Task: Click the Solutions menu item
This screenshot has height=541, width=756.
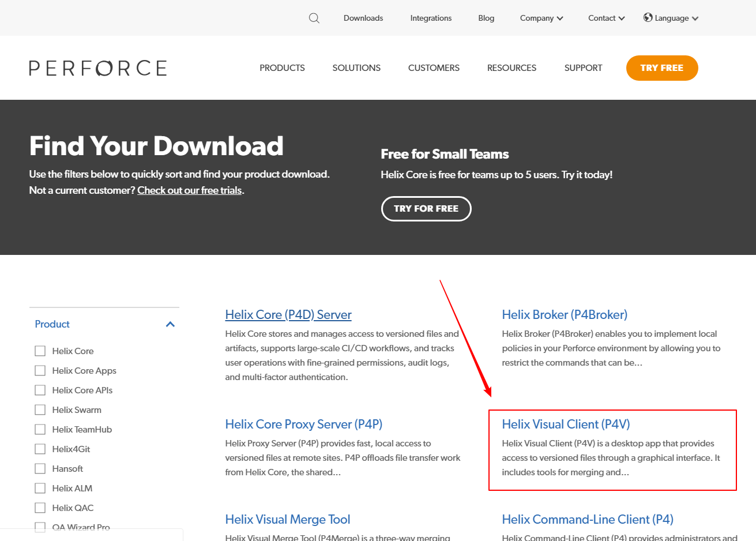Action: pyautogui.click(x=356, y=67)
